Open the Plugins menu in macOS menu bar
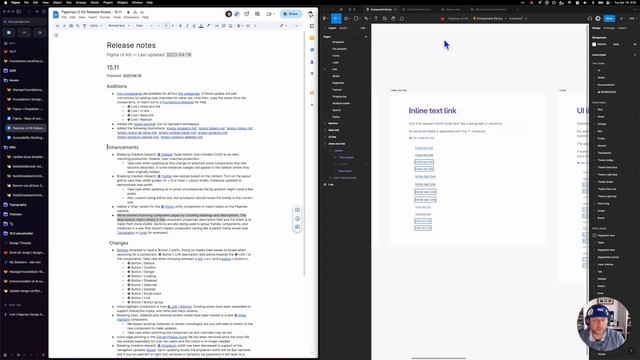 click(108, 2)
